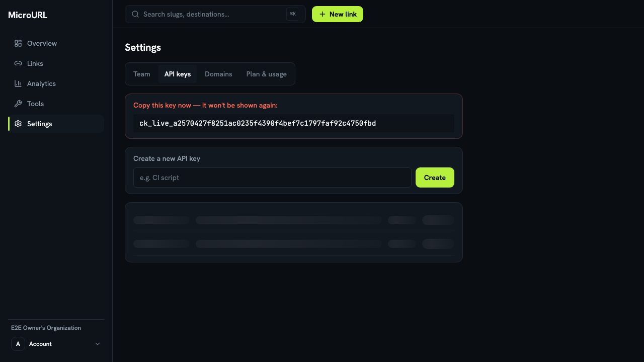Screen dimensions: 644x362
Task: Click the Settings page heading
Action: click(x=143, y=48)
